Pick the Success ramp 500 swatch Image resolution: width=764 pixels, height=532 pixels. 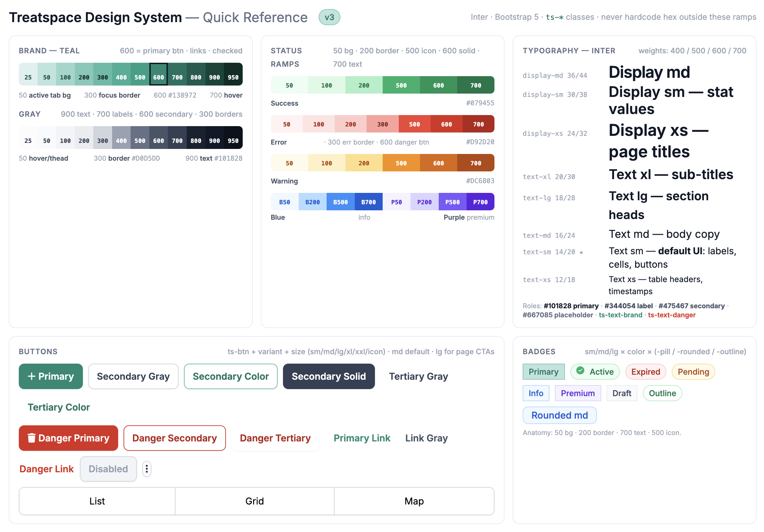(401, 85)
